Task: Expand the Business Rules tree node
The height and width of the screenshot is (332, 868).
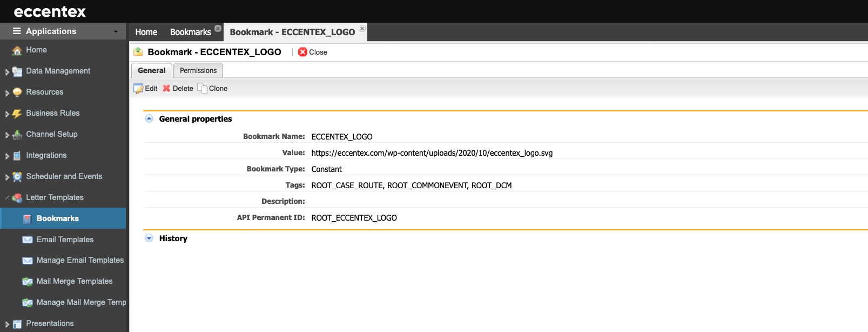Action: pyautogui.click(x=7, y=114)
